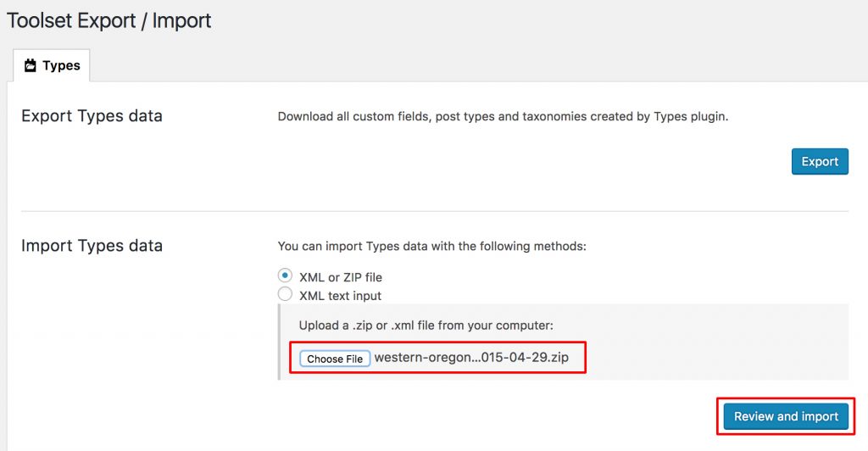Click the Export Types data heading
The image size is (868, 451).
pyautogui.click(x=92, y=116)
